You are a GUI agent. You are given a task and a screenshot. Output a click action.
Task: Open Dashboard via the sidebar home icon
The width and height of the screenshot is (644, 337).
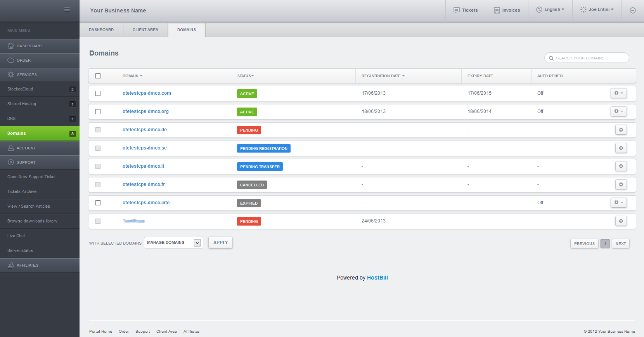pyautogui.click(x=11, y=46)
